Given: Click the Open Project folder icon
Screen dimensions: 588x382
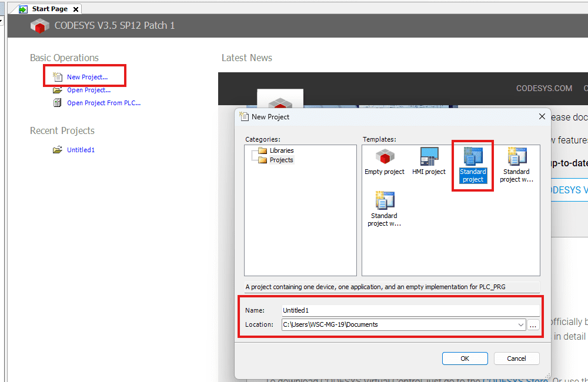Looking at the screenshot, I should [58, 90].
